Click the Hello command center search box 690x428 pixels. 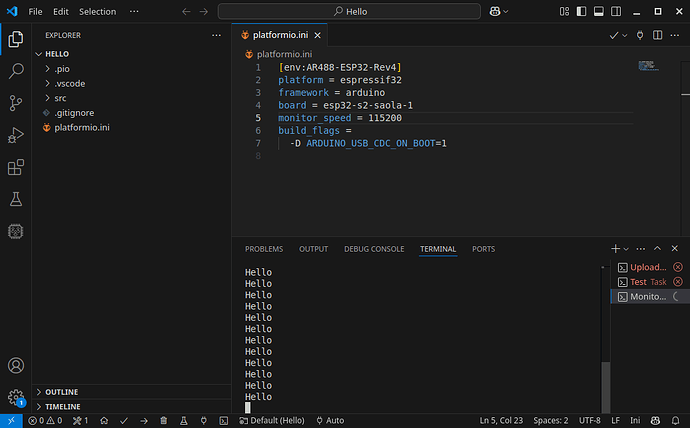point(349,11)
